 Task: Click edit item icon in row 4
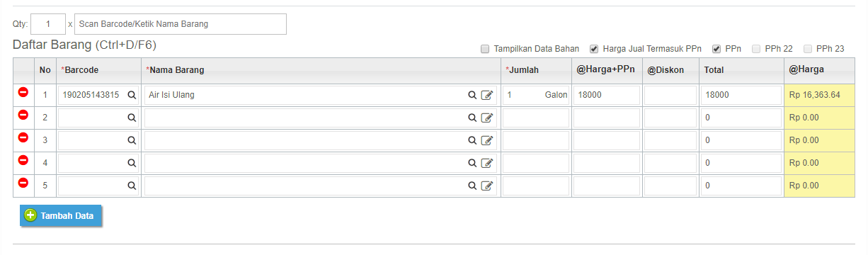(x=486, y=163)
